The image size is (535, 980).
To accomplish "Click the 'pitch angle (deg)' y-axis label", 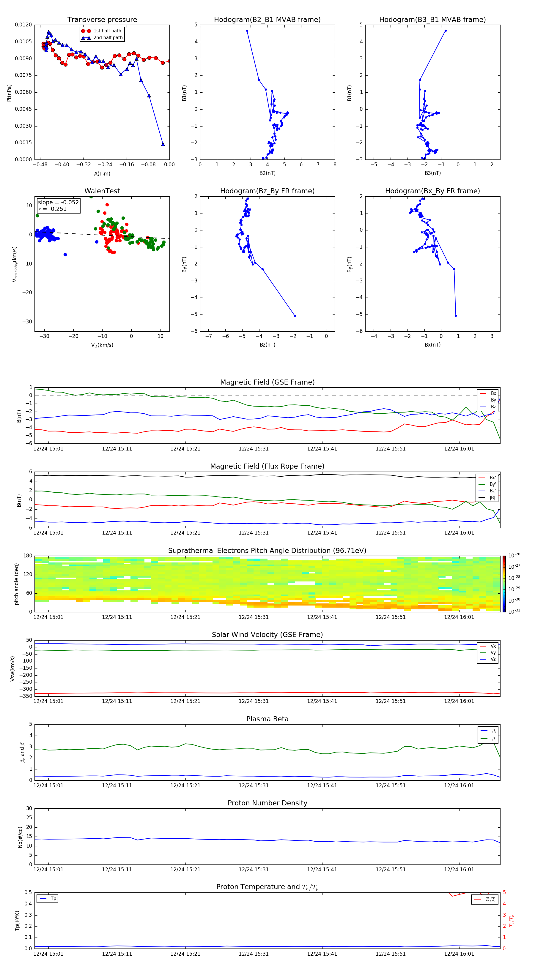I will (16, 584).
